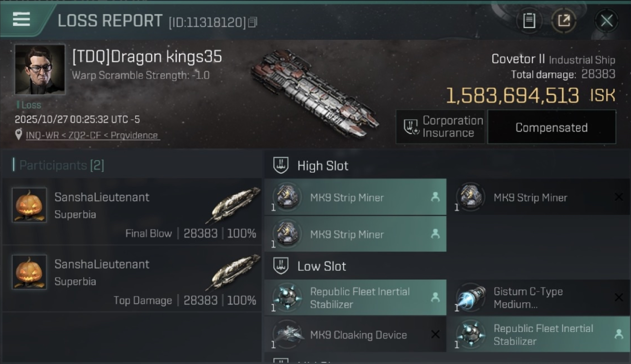Click the Corporation Insurance button

(440, 127)
